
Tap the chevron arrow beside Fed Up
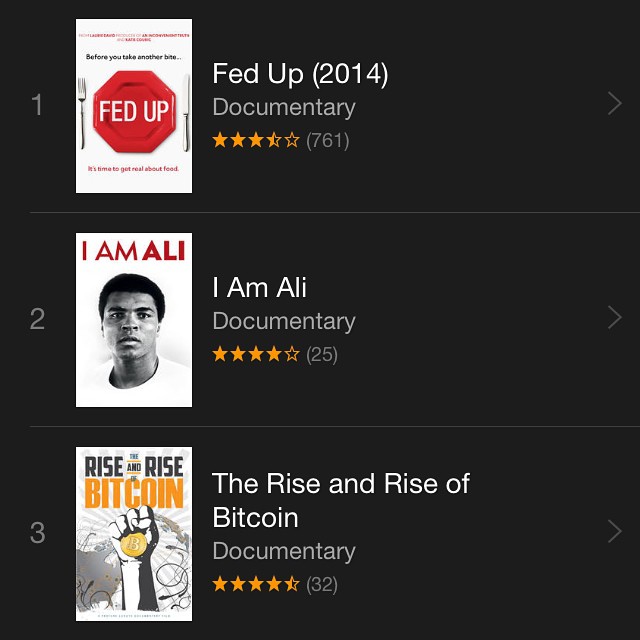click(615, 103)
